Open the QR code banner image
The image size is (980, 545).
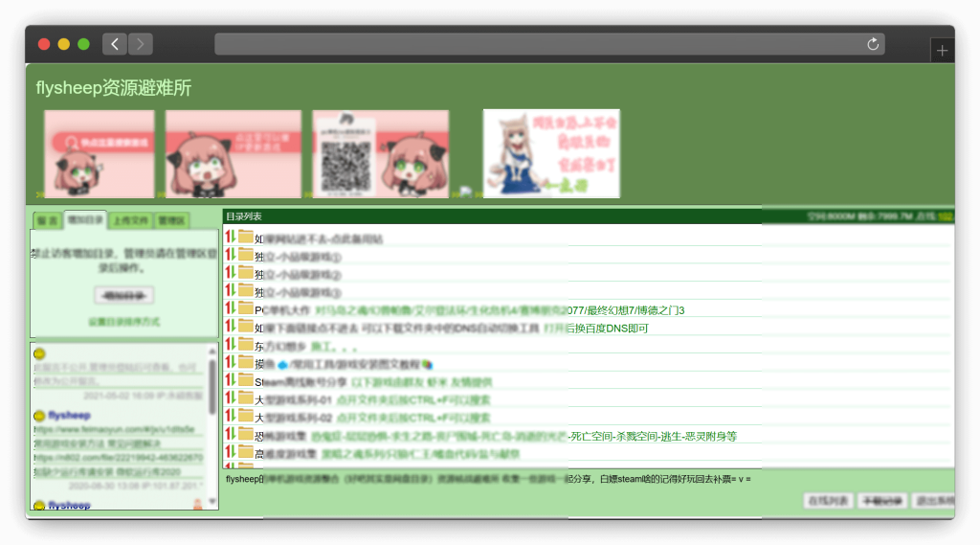click(381, 154)
